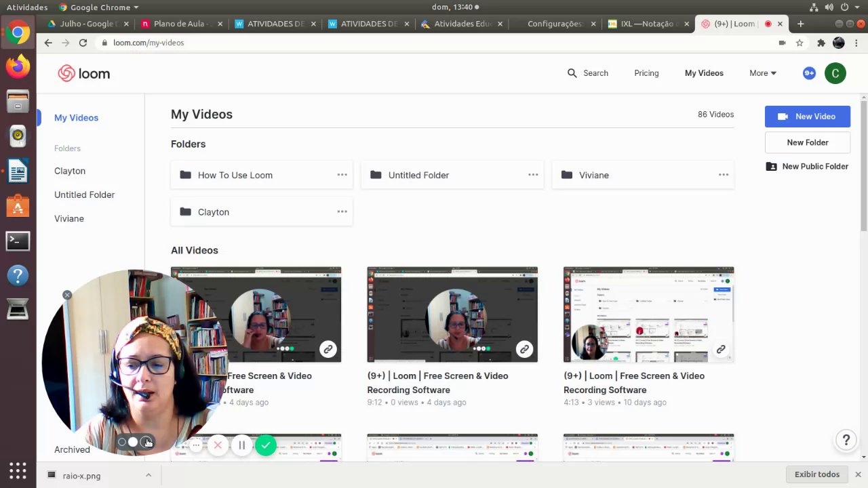
Task: Open LibreOffice Writer from the dock
Action: pos(18,171)
